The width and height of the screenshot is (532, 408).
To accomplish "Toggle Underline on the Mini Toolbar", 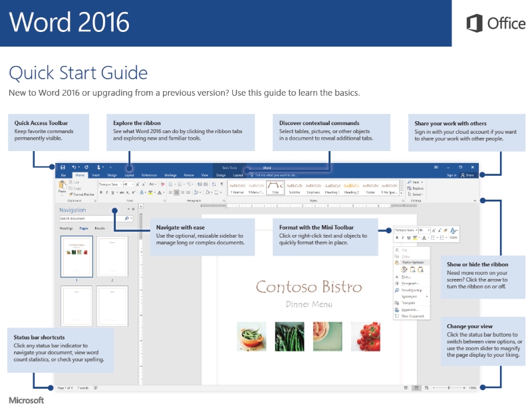I will click(x=408, y=237).
